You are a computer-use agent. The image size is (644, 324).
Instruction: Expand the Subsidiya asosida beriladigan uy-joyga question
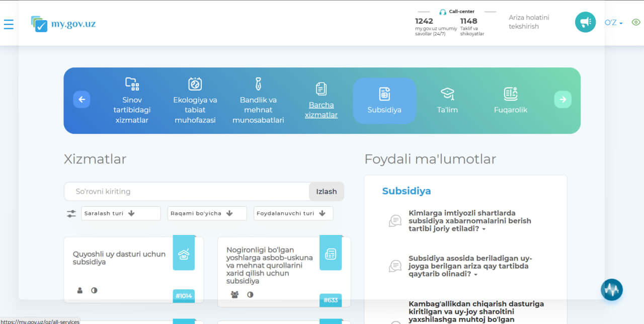[470, 266]
